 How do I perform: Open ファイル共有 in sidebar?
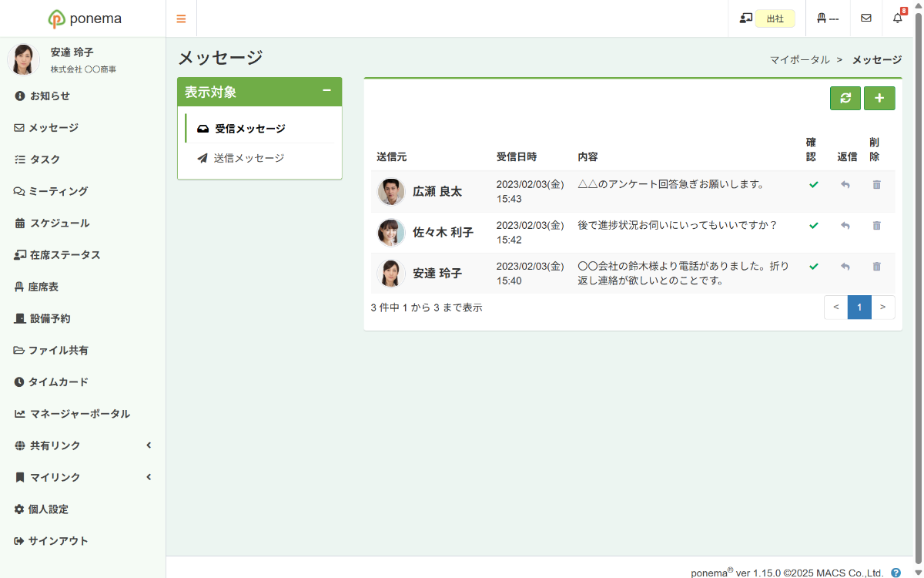(x=82, y=350)
